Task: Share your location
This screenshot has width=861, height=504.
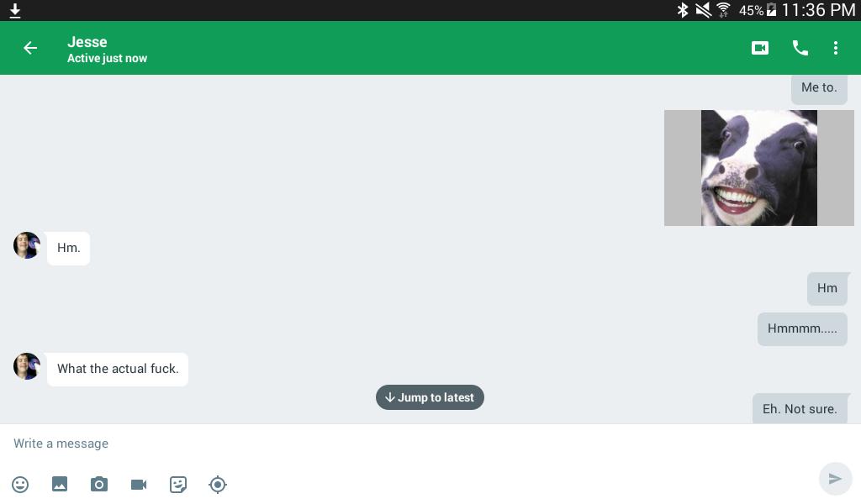Action: click(218, 484)
